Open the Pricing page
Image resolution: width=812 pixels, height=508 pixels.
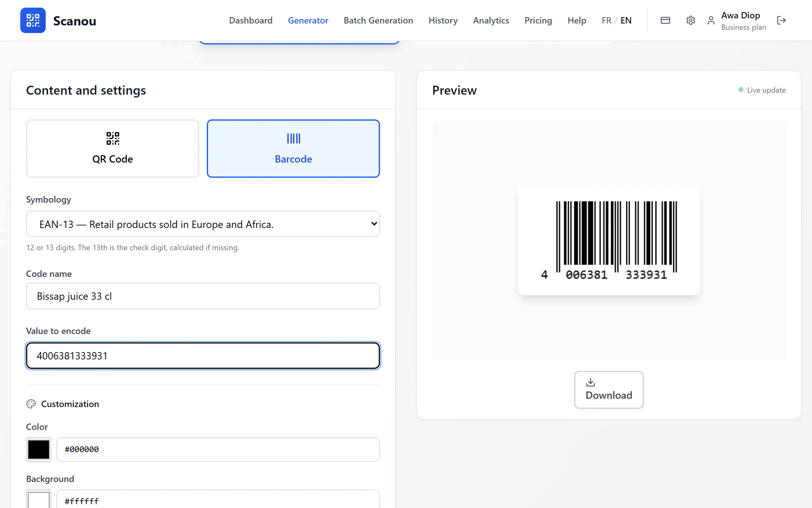[538, 21]
